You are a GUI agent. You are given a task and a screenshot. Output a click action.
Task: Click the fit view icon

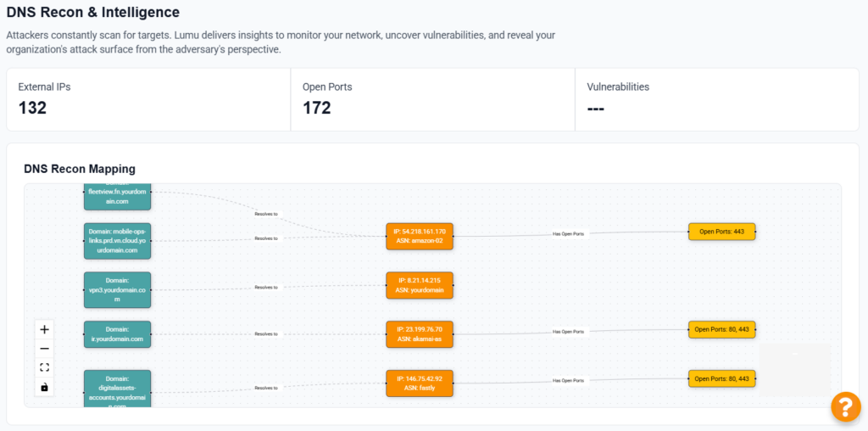tap(45, 367)
